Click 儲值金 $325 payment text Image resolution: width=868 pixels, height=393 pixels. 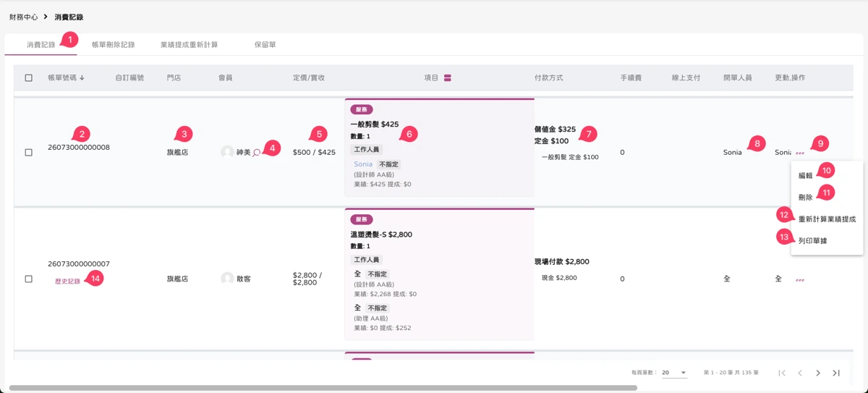click(555, 130)
